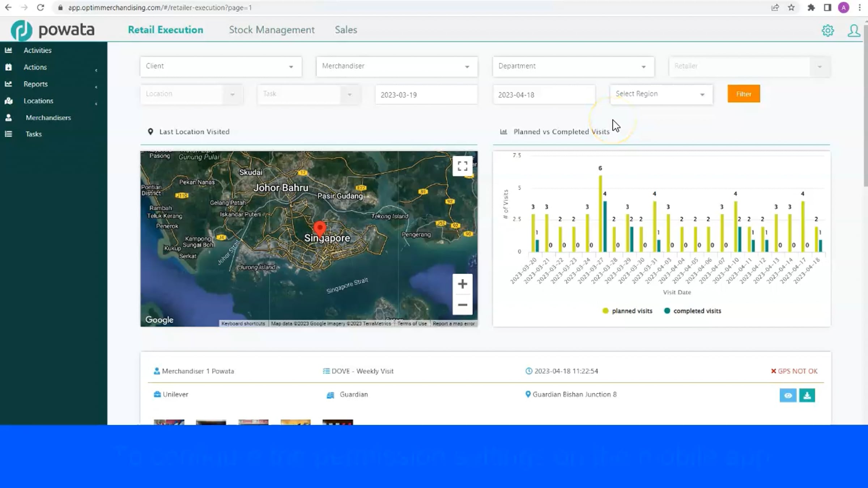Click the Tasks list icon

tap(8, 134)
